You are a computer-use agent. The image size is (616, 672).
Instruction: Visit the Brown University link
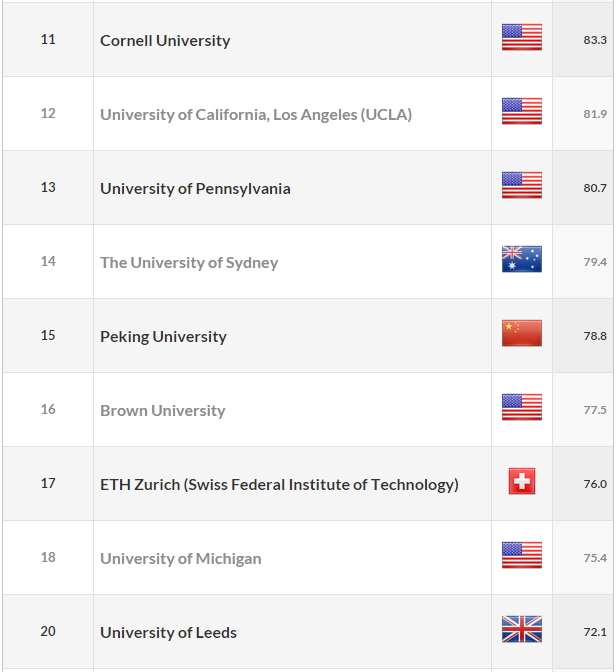(162, 411)
